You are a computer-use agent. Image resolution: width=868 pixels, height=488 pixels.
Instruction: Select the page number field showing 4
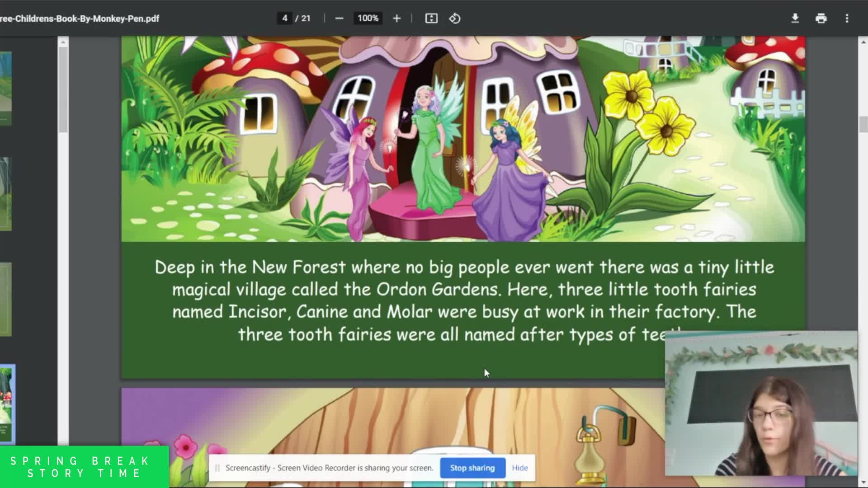284,19
